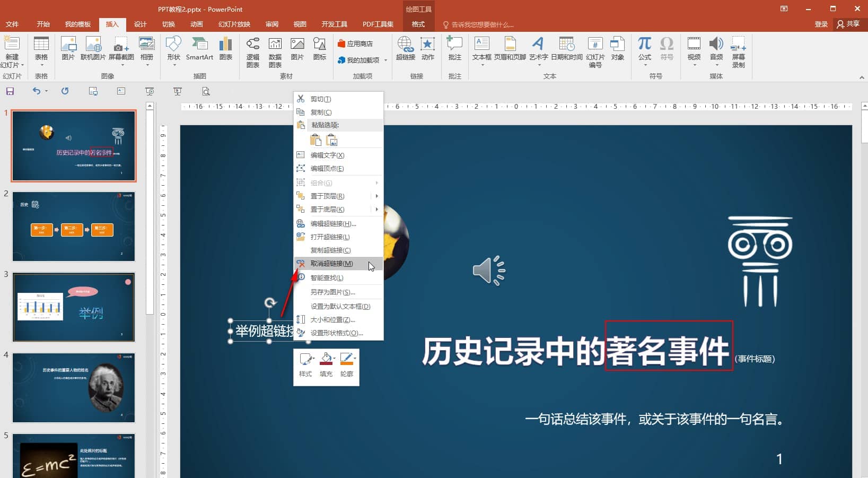
Task: Click the 登录 sign-in button
Action: pos(821,24)
